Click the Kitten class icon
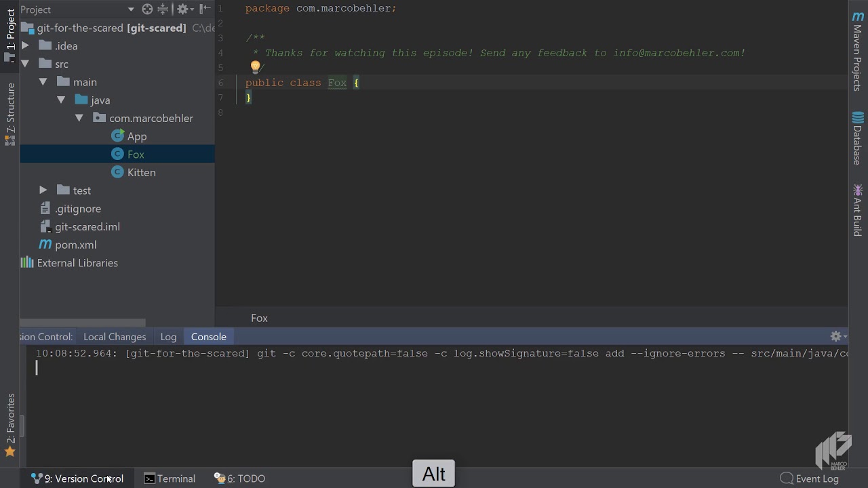 (x=117, y=172)
